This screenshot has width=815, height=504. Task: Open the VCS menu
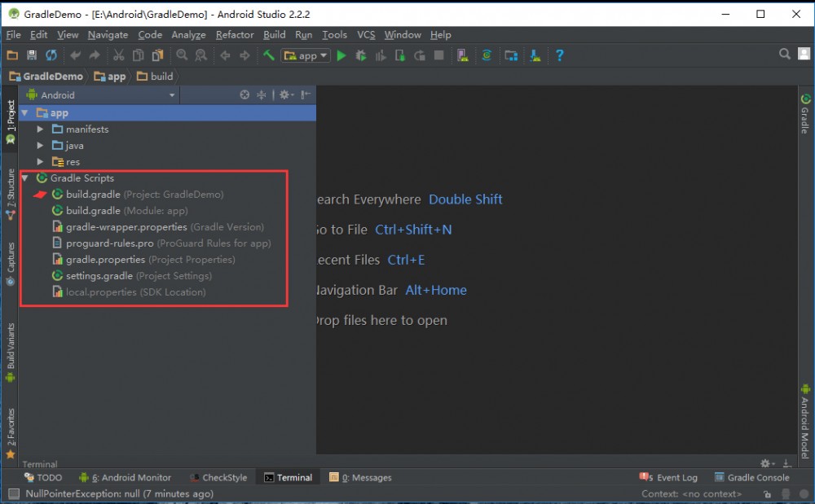[366, 35]
